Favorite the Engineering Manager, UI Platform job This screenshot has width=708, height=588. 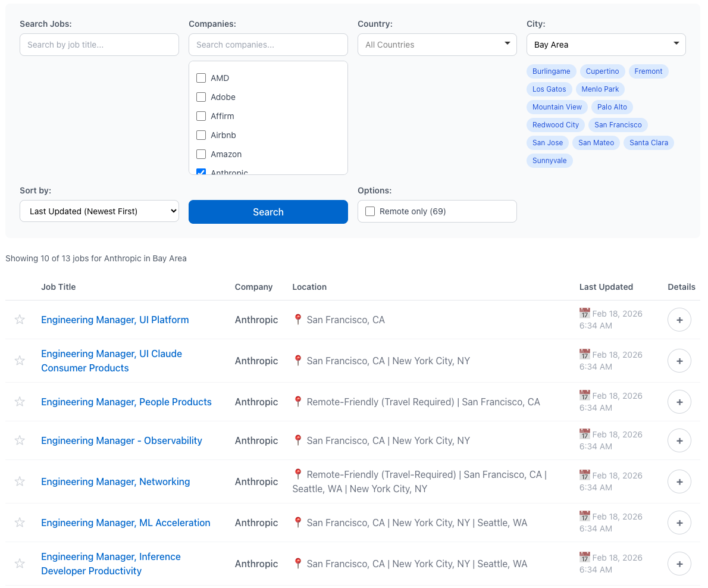(19, 320)
